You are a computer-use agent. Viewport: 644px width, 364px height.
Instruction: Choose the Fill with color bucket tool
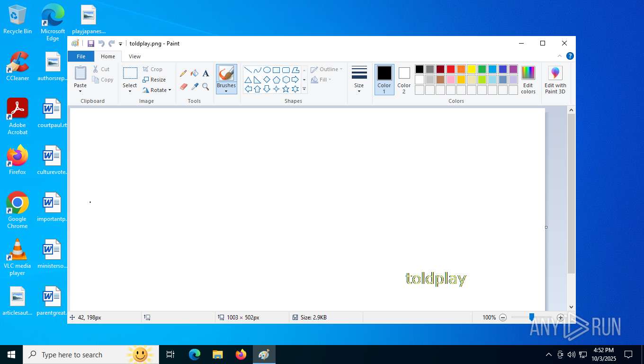[195, 73]
